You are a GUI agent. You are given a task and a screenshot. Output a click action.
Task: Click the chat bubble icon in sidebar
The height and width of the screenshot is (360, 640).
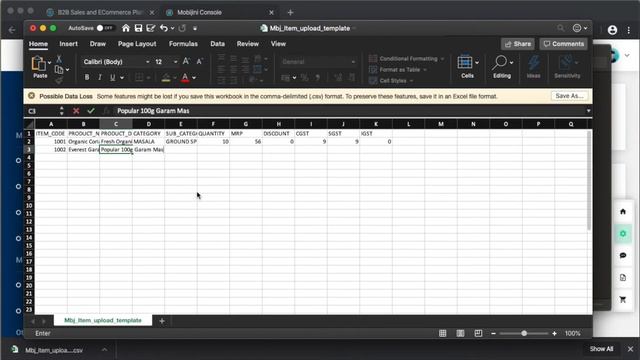click(623, 256)
